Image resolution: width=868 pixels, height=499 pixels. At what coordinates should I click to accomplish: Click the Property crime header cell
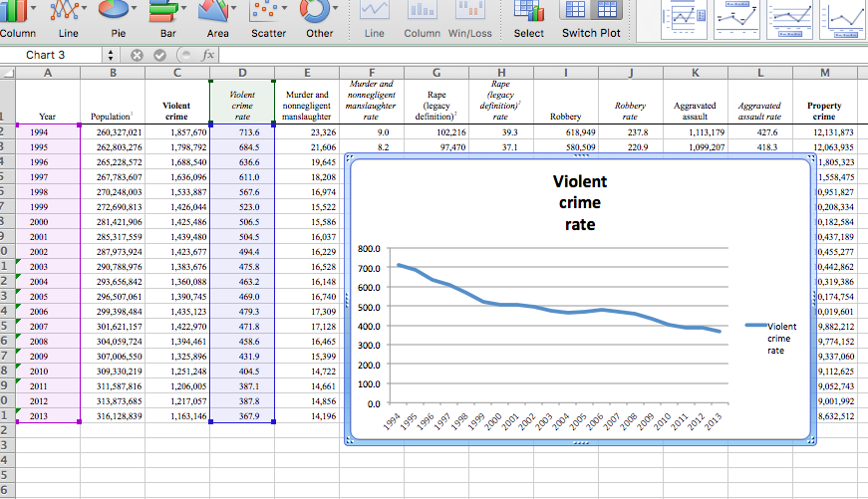click(x=824, y=111)
